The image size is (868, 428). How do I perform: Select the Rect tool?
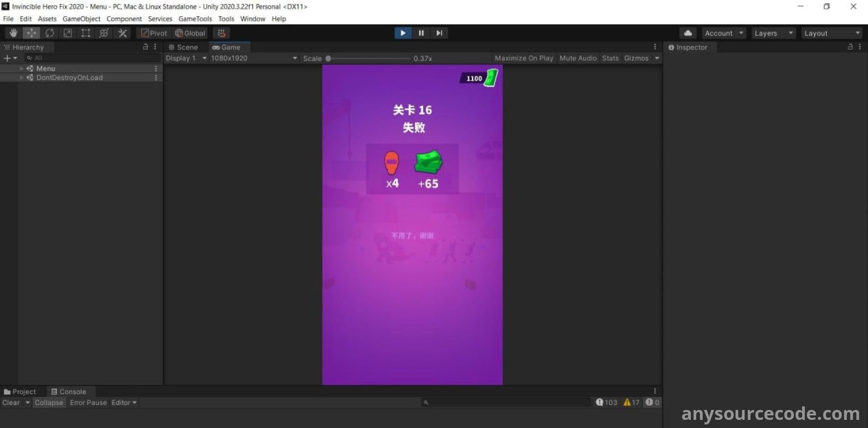pos(86,33)
